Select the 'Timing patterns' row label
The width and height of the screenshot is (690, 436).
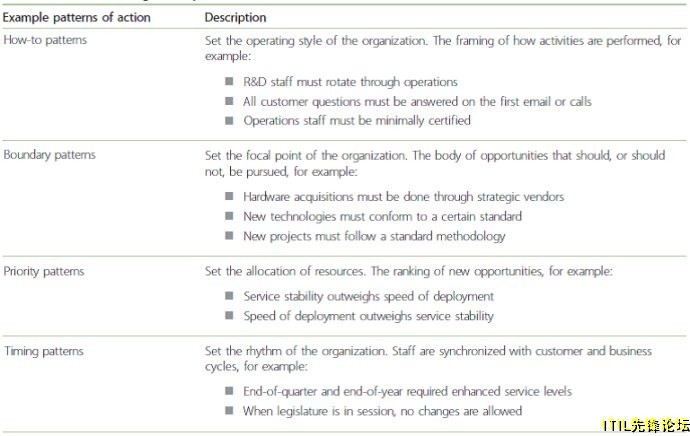coord(44,351)
